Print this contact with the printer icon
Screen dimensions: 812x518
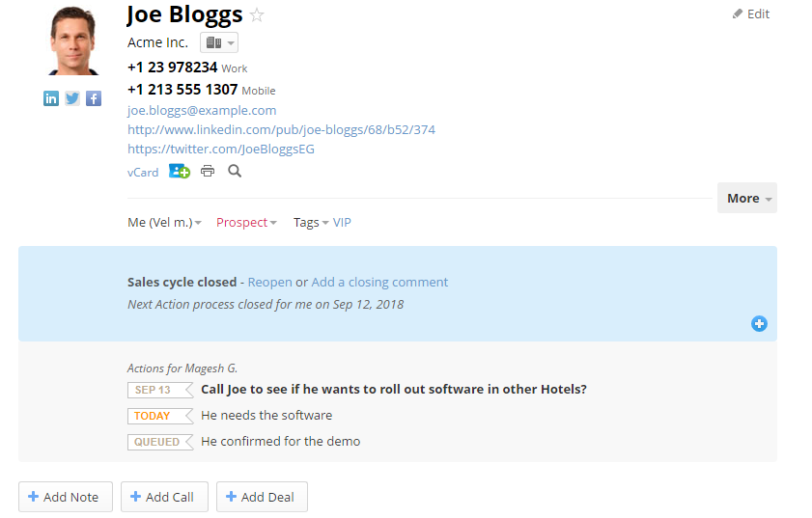[x=208, y=172]
